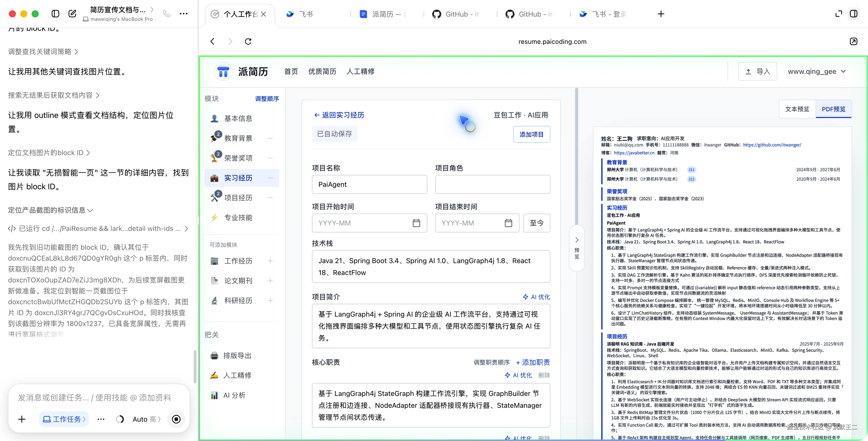Open the 工作任务 mode selector
This screenshot has height=441, width=868.
tap(64, 419)
